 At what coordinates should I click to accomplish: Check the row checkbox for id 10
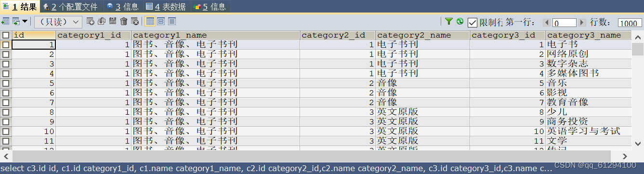point(6,131)
